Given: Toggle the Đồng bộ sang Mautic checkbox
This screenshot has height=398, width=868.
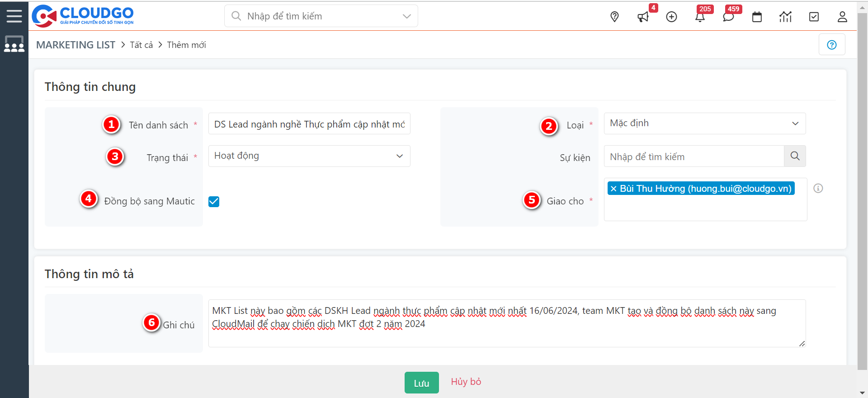Looking at the screenshot, I should (214, 202).
